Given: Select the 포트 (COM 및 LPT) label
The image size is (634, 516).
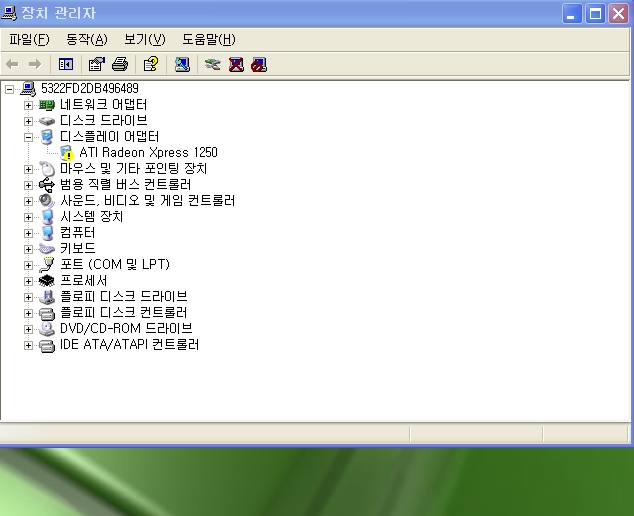Looking at the screenshot, I should (115, 264).
